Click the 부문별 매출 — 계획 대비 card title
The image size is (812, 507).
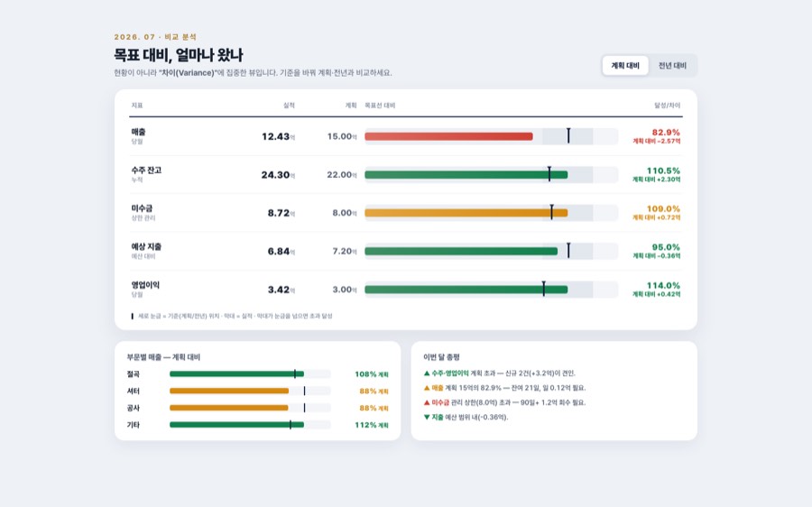pos(163,357)
